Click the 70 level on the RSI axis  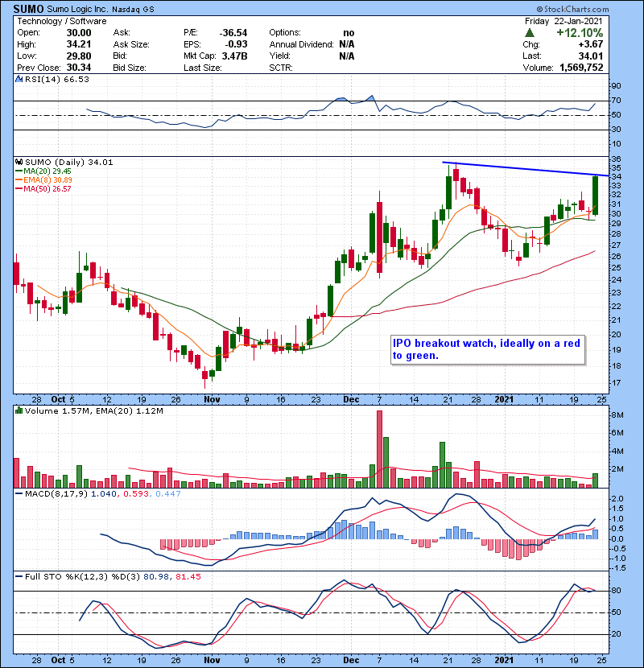pos(617,100)
